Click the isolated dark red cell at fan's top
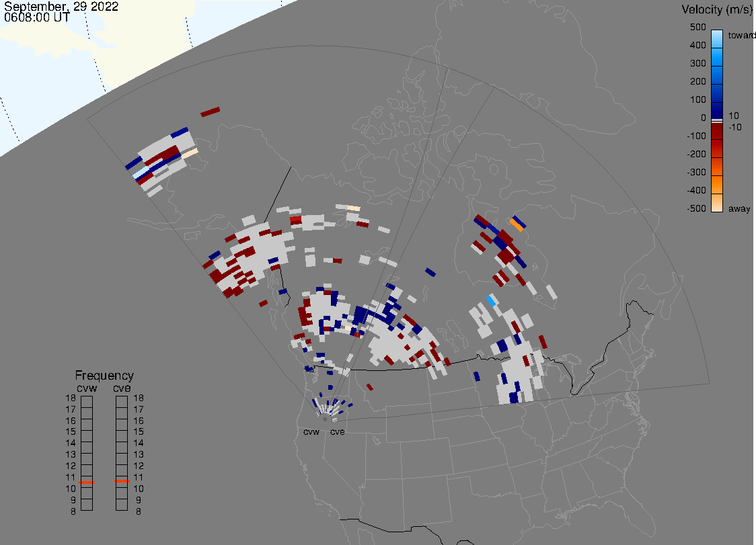Screen dimensions: 756x545 point(211,112)
